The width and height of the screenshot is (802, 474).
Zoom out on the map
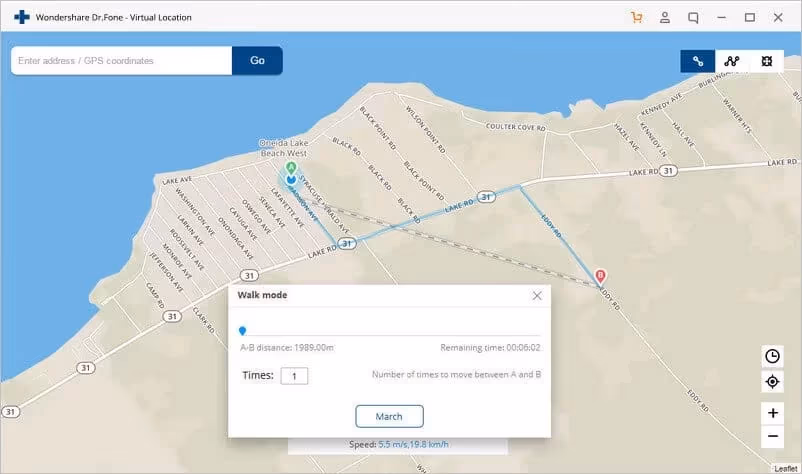772,436
